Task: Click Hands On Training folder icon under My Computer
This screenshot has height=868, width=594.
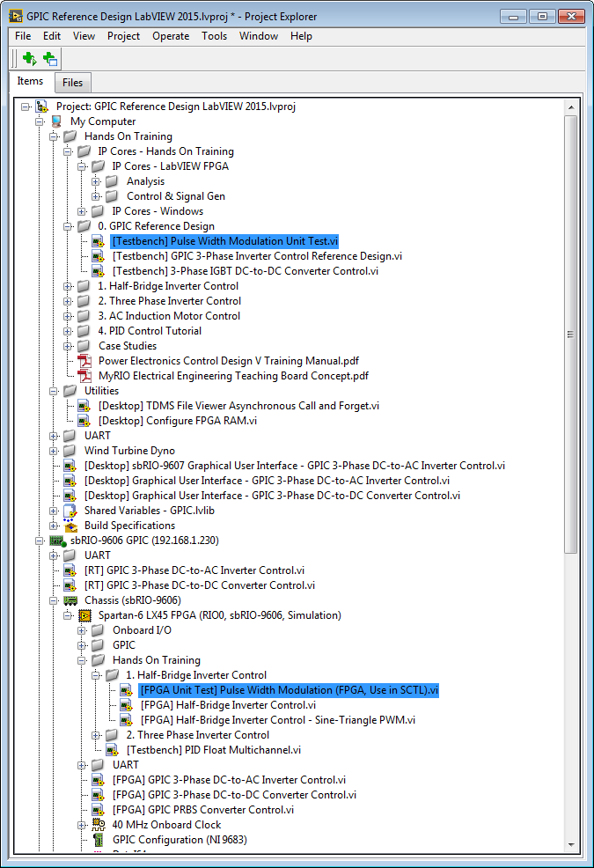Action: pos(70,136)
